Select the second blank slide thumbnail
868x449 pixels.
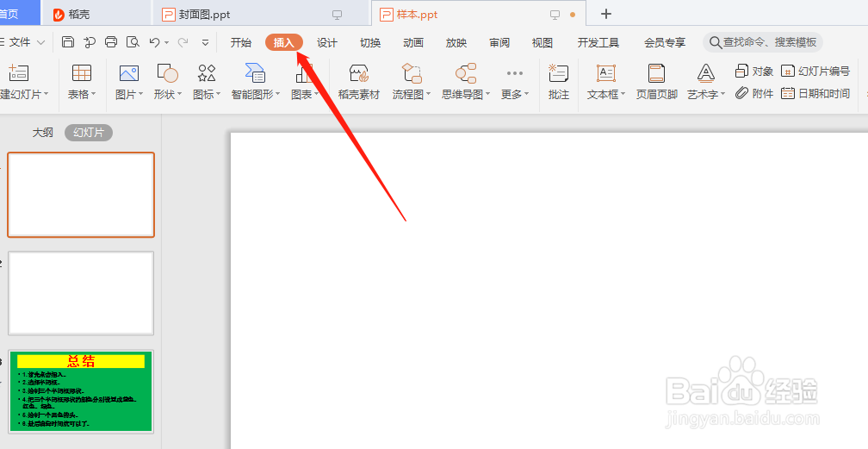point(81,293)
